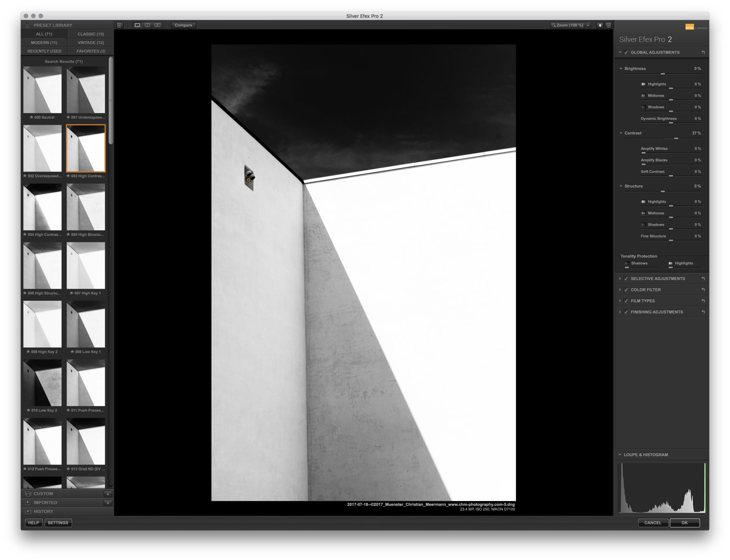Image resolution: width=730 pixels, height=560 pixels.
Task: Select the 013 Grad ND preset thumbnail
Action: [x=86, y=441]
